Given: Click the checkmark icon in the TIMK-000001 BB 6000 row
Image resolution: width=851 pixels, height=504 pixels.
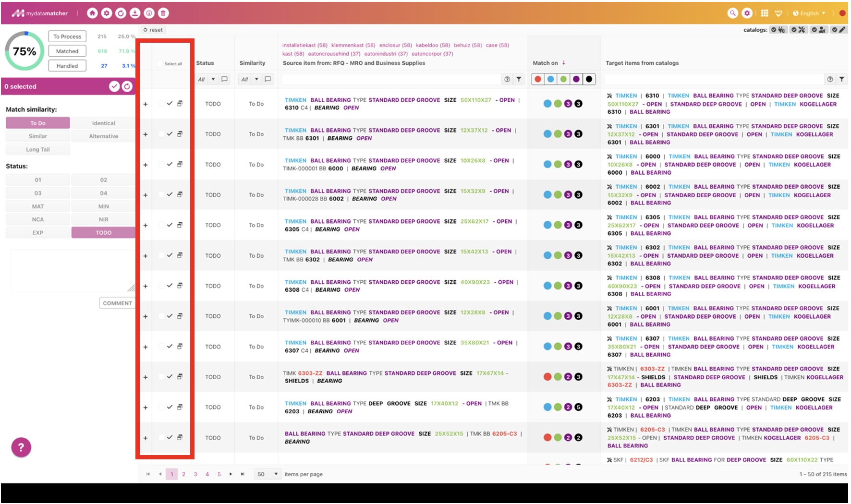Looking at the screenshot, I should tap(170, 164).
